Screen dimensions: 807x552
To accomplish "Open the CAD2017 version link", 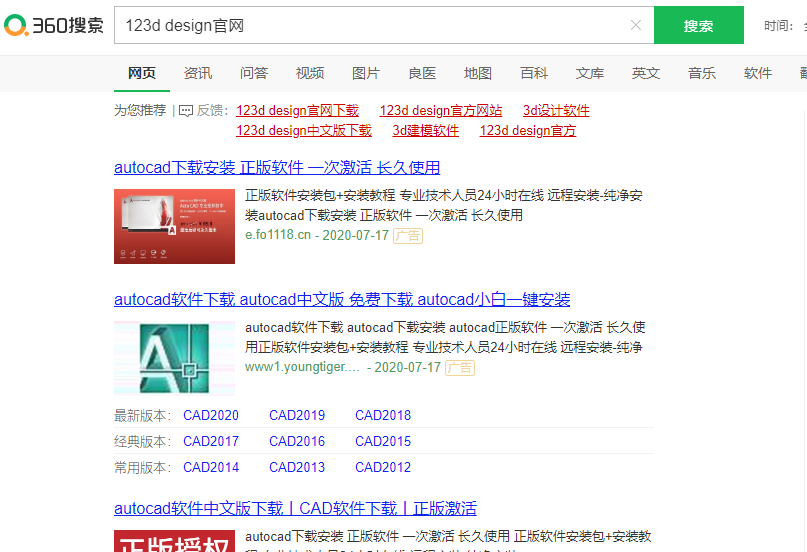I will [x=211, y=441].
